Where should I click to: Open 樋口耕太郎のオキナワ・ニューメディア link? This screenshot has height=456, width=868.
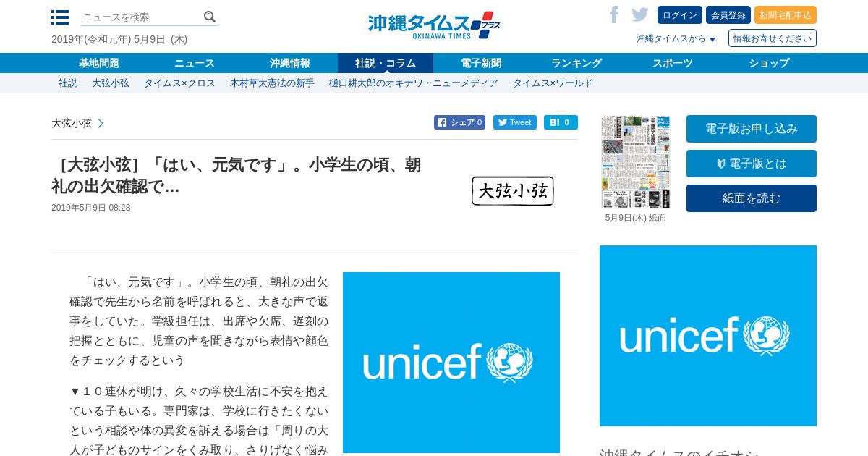click(x=414, y=83)
